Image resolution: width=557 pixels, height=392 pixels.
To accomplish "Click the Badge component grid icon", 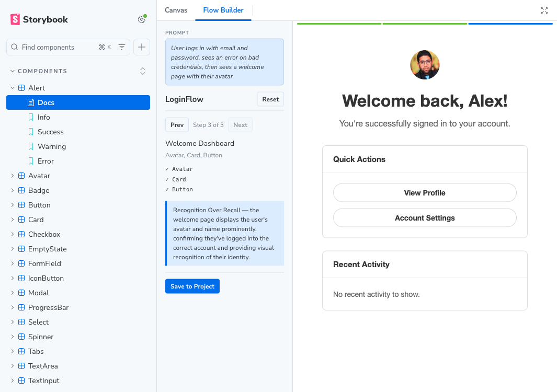I will [21, 190].
